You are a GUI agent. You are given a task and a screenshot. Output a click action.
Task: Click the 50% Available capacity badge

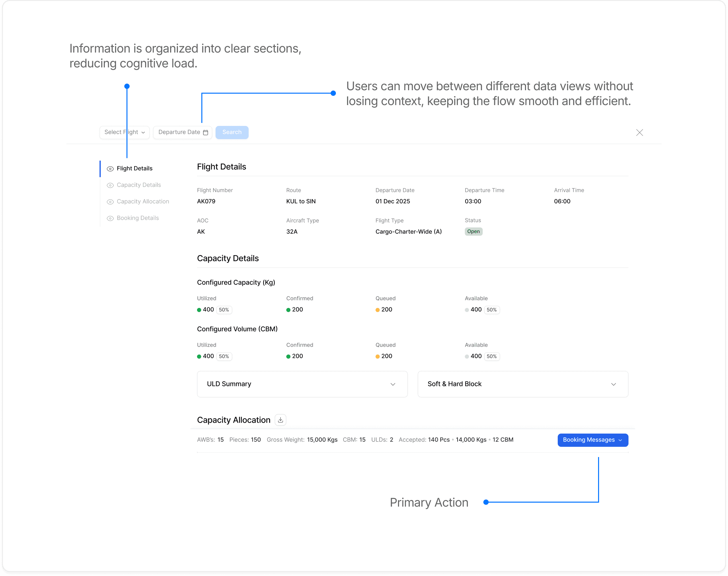(492, 310)
